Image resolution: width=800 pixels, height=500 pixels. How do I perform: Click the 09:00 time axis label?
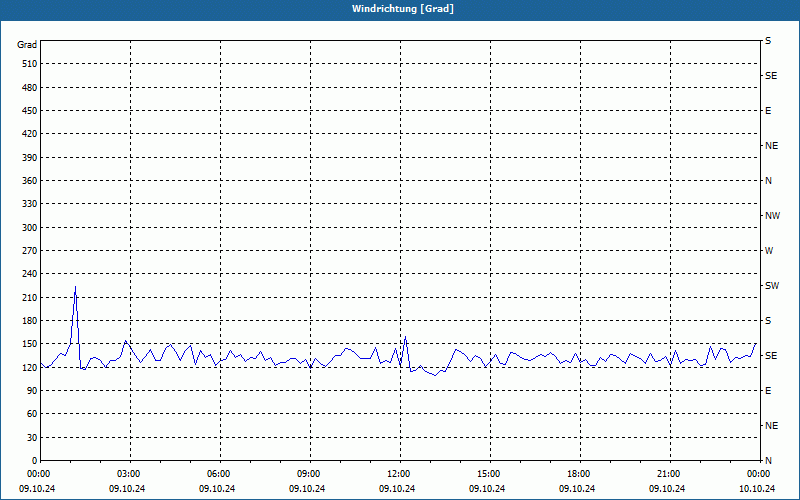310,474
